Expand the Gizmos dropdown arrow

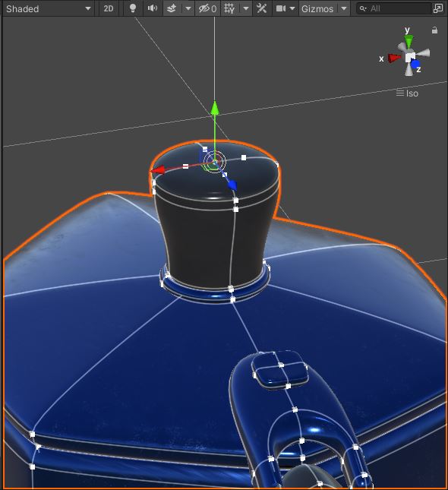(344, 8)
